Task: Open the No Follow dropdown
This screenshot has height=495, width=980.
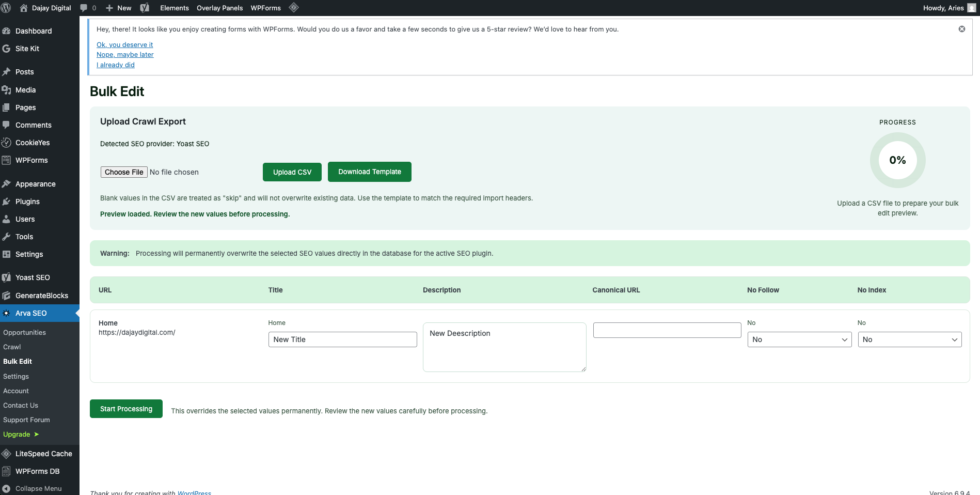Action: [x=799, y=339]
